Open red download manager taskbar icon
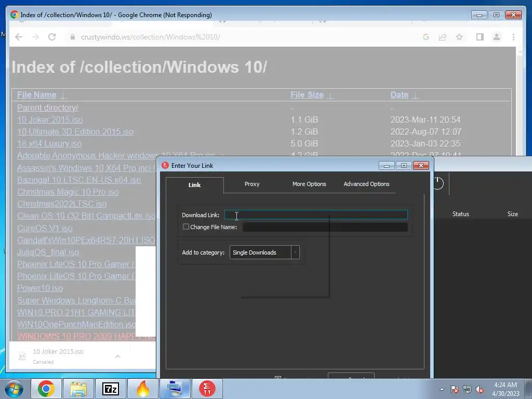The height and width of the screenshot is (399, 532). click(207, 389)
